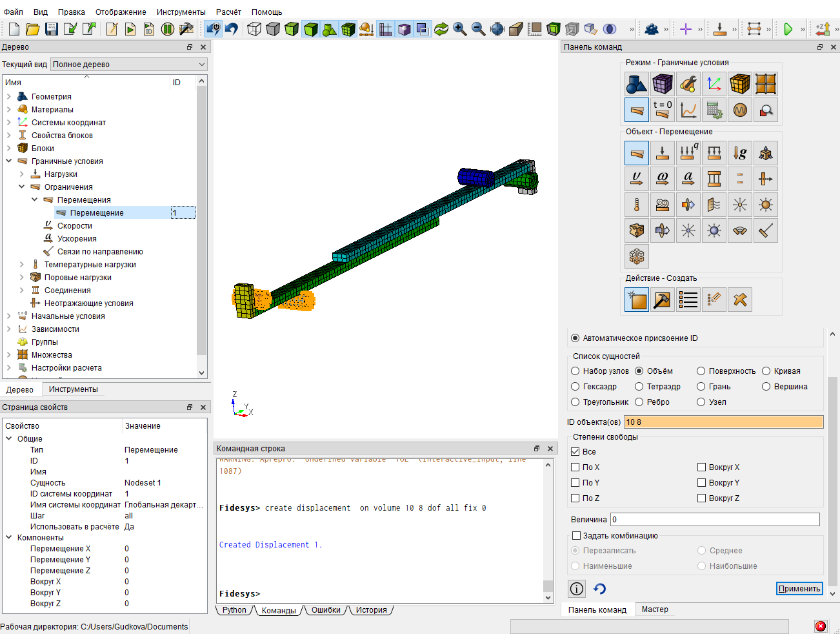Click the 'Применить' button
This screenshot has height=634, width=840.
point(799,589)
